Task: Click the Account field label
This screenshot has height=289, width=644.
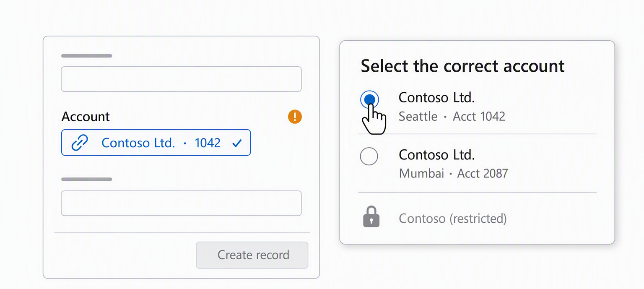Action: 86,117
